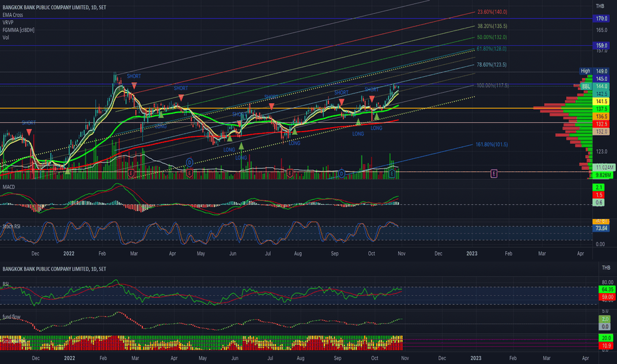This screenshot has width=617, height=364.
Task: Click the 38.20%(135.5) Fibonacci level label
Action: point(493,26)
